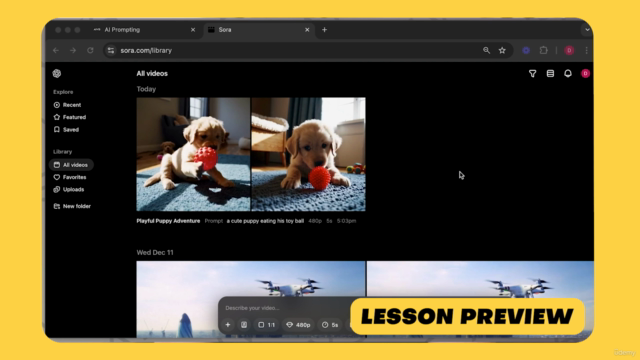Open the filter funnel icon
This screenshot has width=640, height=360.
[533, 73]
